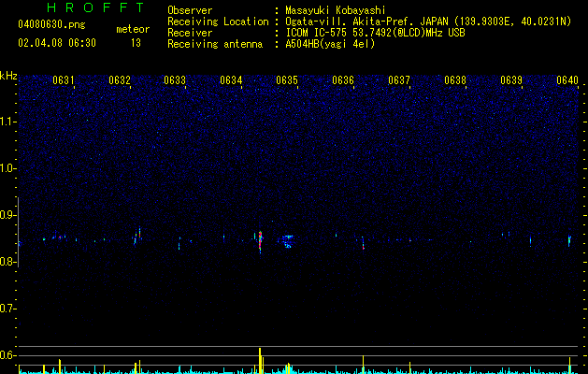Click the tallest yellow intensity bar
The width and height of the screenshot is (588, 374).
click(260, 361)
